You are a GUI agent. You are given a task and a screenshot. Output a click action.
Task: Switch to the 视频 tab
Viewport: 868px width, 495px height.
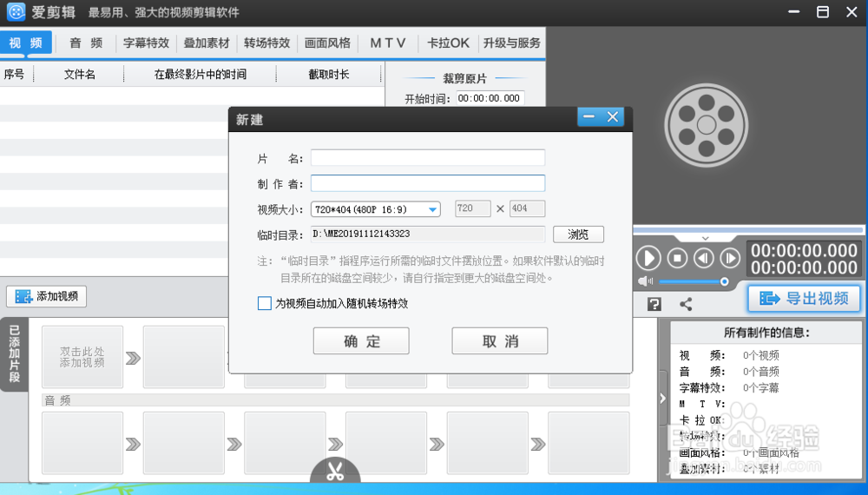(26, 43)
